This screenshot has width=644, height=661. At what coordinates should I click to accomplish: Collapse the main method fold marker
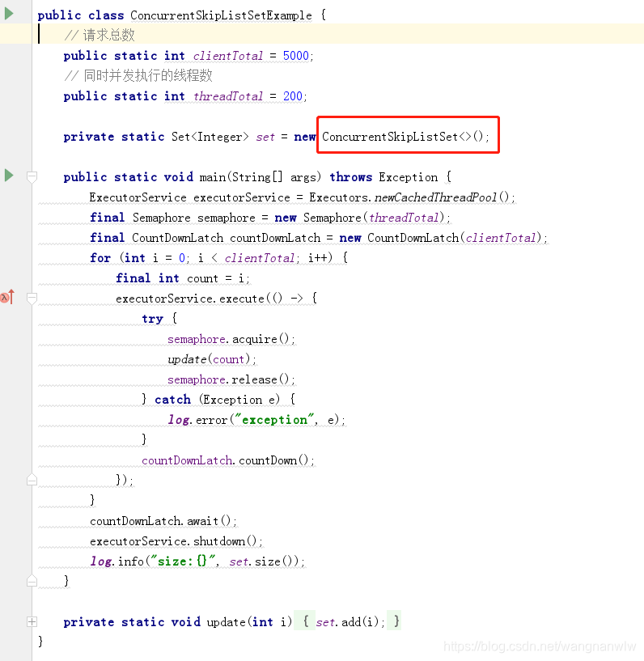coord(32,177)
